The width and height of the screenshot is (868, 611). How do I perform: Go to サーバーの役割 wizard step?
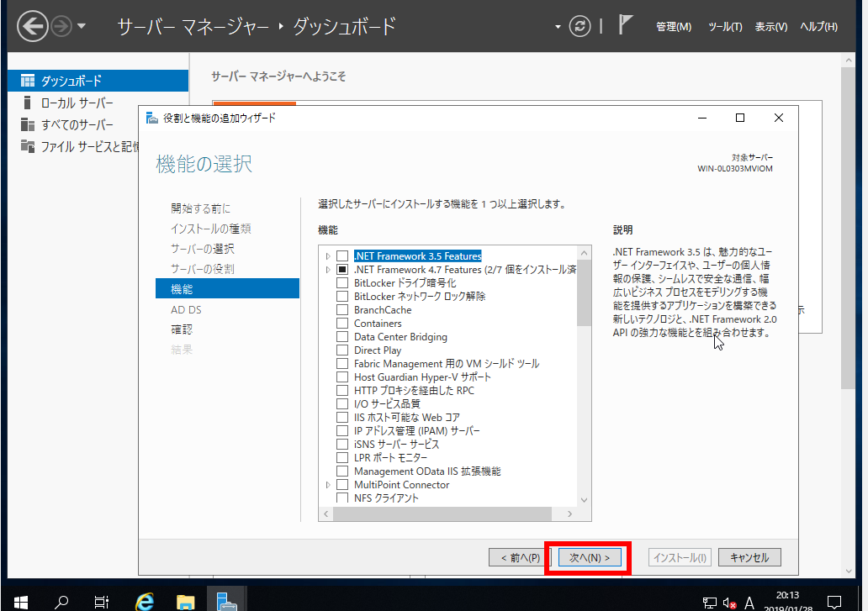point(203,269)
